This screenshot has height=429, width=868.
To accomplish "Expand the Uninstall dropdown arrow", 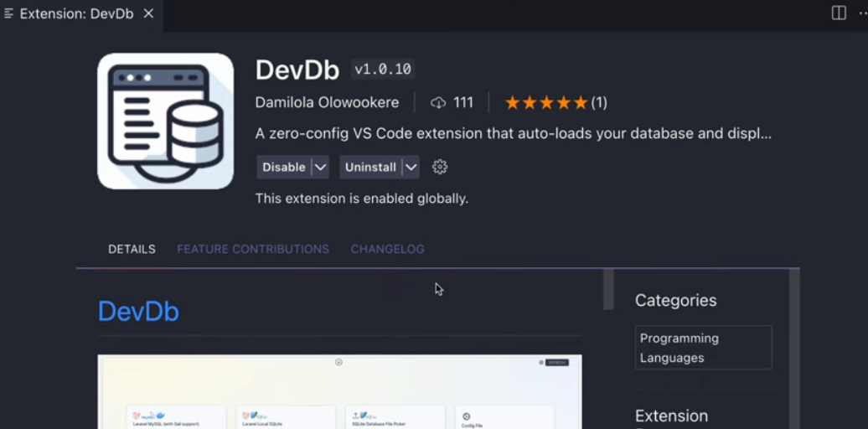I will [x=411, y=168].
